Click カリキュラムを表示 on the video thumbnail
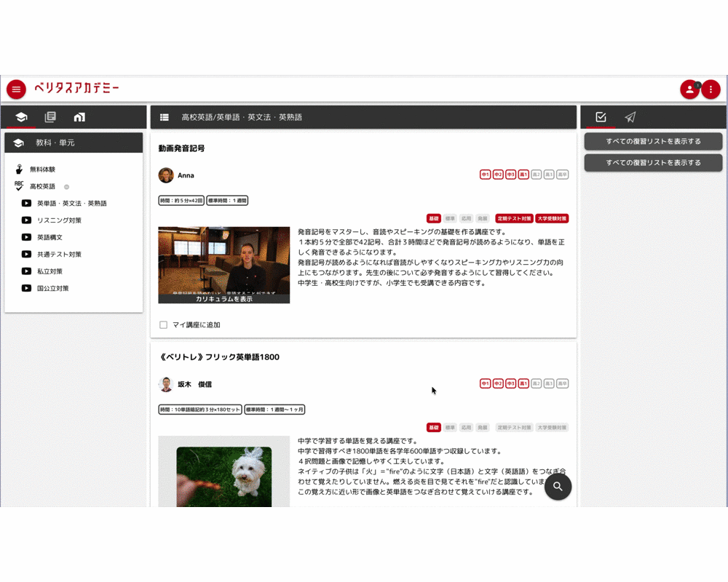 (x=223, y=298)
